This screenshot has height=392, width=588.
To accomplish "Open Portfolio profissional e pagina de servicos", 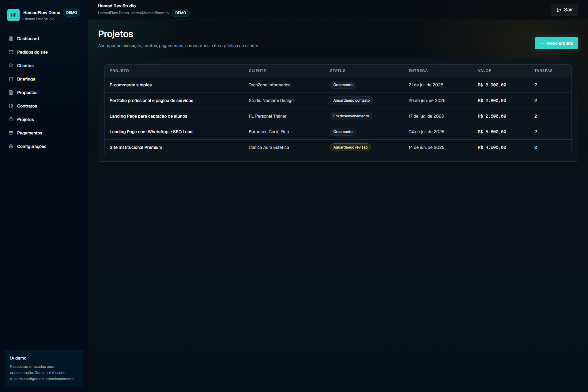I will point(151,100).
